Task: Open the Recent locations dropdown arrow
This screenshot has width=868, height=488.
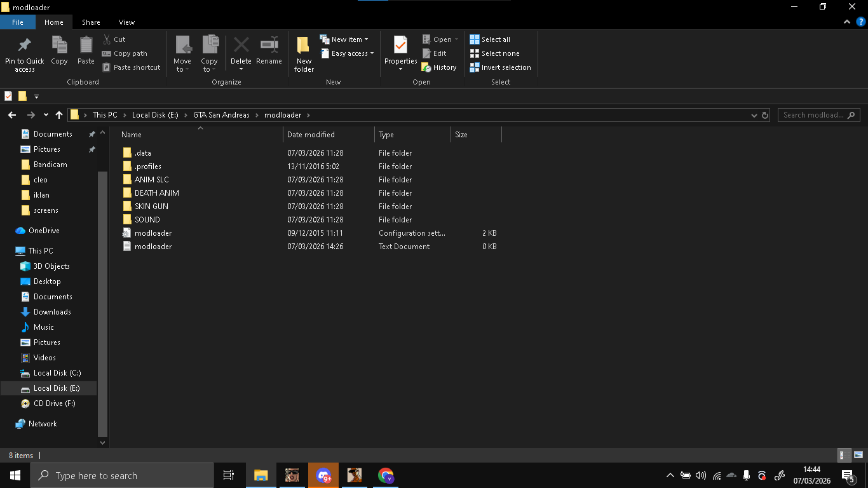Action: coord(46,115)
